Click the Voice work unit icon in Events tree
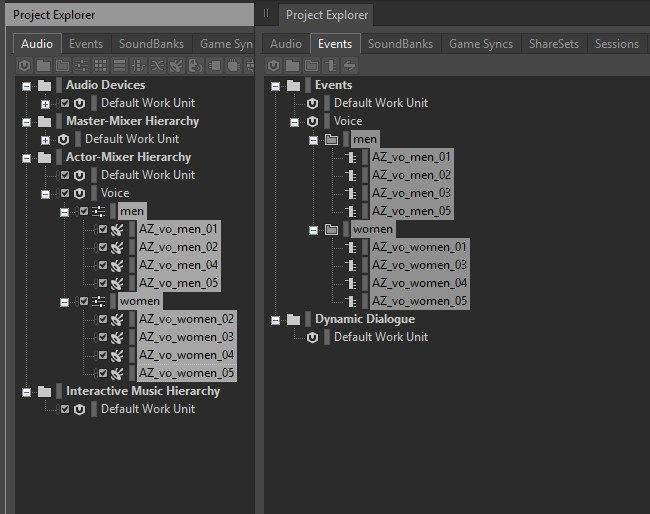The height and width of the screenshot is (514, 650). click(x=313, y=121)
